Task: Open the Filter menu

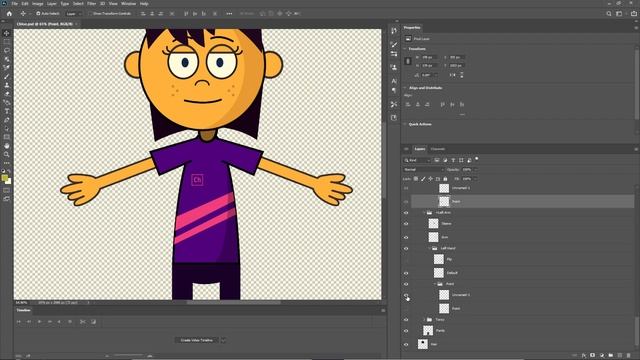Action: pyautogui.click(x=91, y=4)
